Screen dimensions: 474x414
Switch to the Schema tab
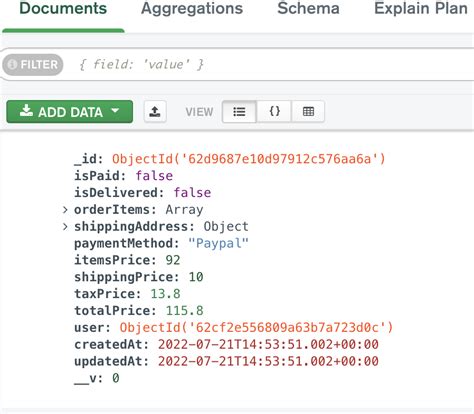click(x=308, y=9)
